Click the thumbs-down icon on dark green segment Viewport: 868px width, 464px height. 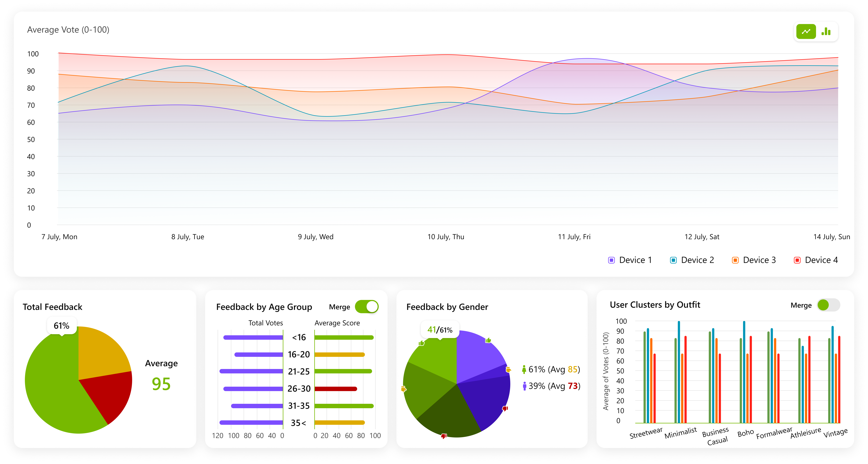click(444, 436)
